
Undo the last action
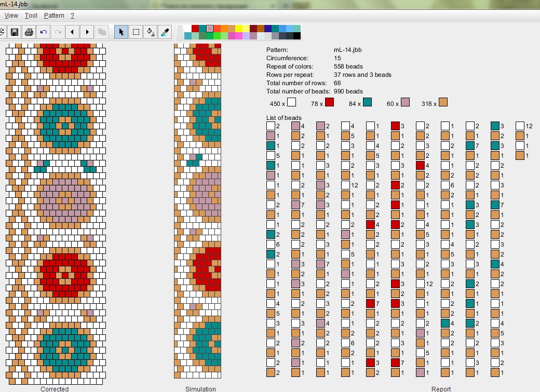click(44, 32)
